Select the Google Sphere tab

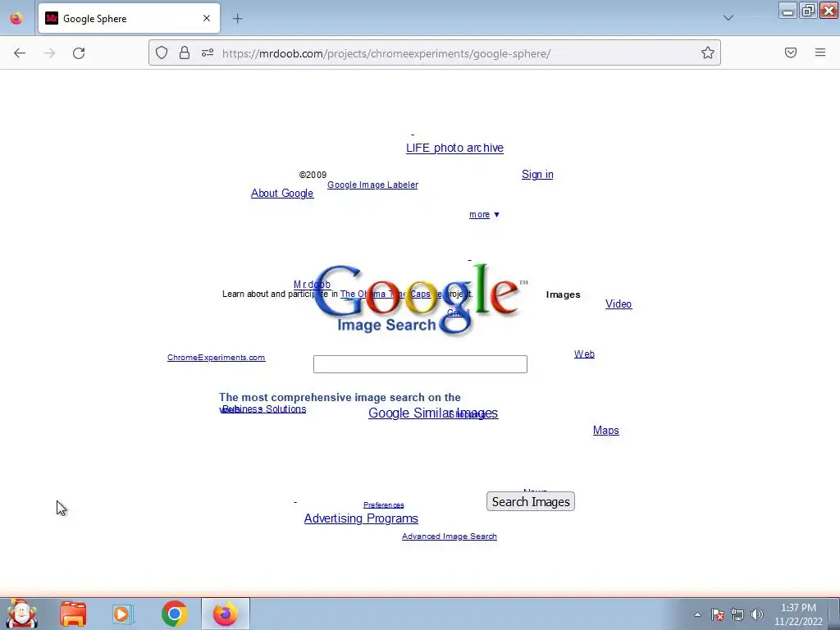tap(129, 18)
